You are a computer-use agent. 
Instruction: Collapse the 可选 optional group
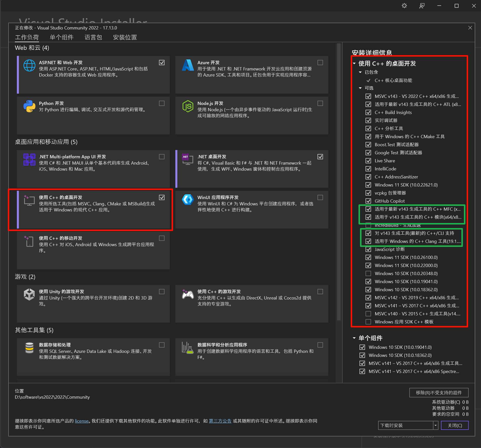click(x=360, y=88)
